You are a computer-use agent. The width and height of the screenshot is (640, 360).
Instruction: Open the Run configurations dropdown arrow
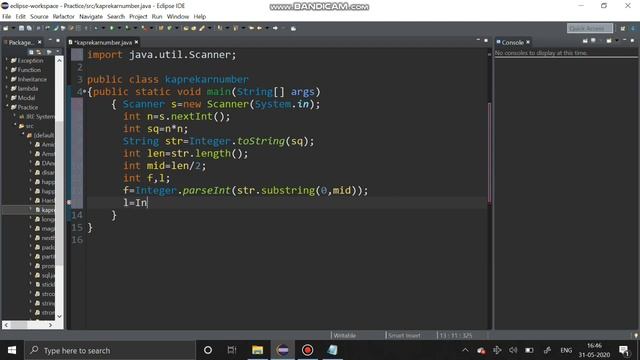pos(119,28)
